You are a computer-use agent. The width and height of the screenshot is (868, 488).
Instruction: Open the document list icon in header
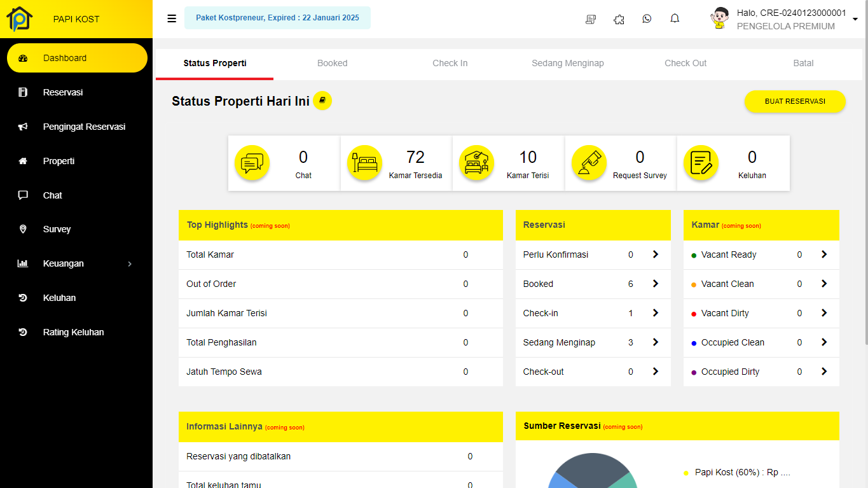591,19
